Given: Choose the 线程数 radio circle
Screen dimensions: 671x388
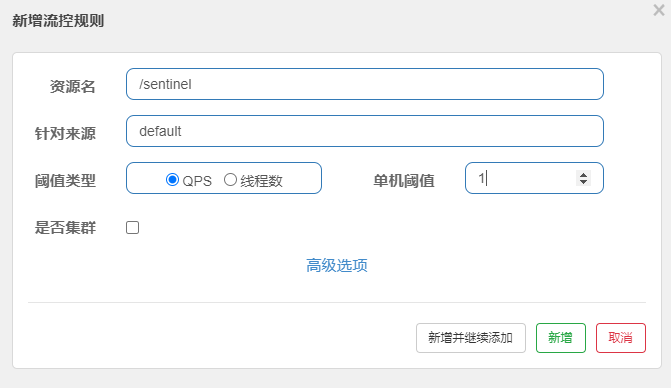Looking at the screenshot, I should point(230,180).
